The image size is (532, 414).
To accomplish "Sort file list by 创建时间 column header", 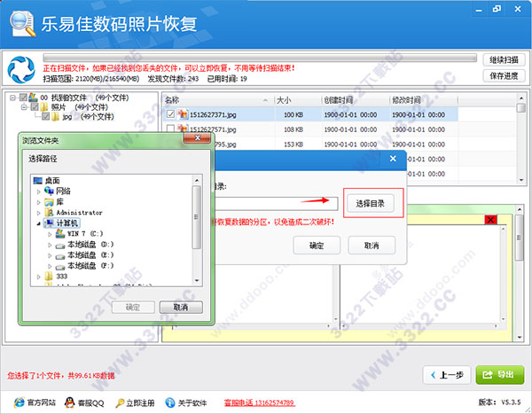I will [x=355, y=100].
